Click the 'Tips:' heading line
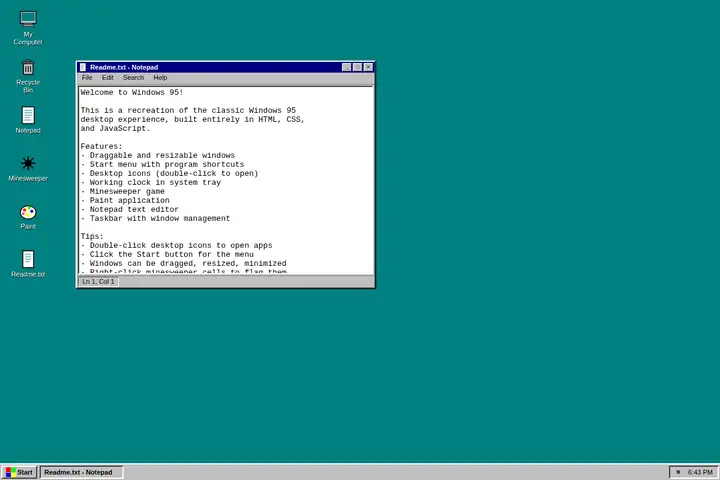Viewport: 720px width, 480px height. point(92,237)
